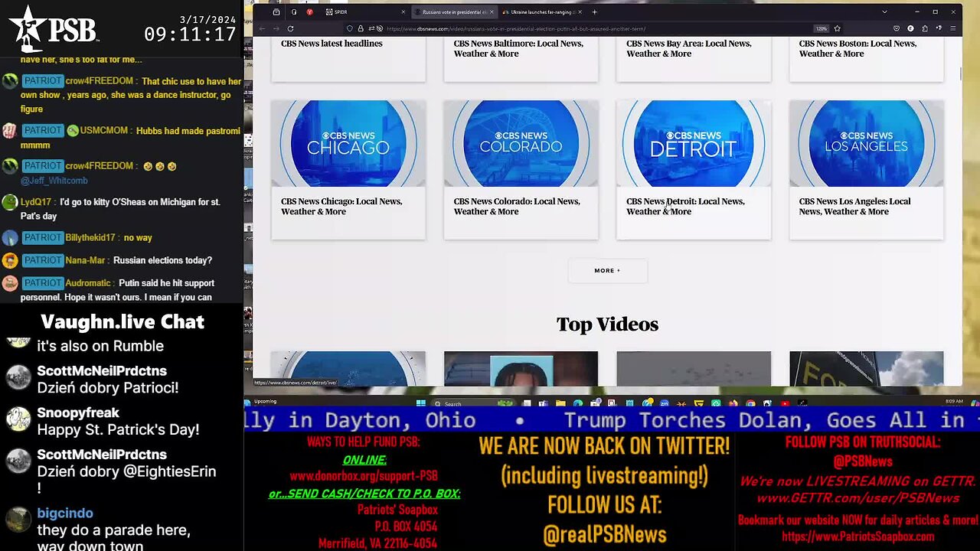This screenshot has height=551, width=980.
Task: Open 'CBS News Colorado: Local News' headline link
Action: [517, 207]
